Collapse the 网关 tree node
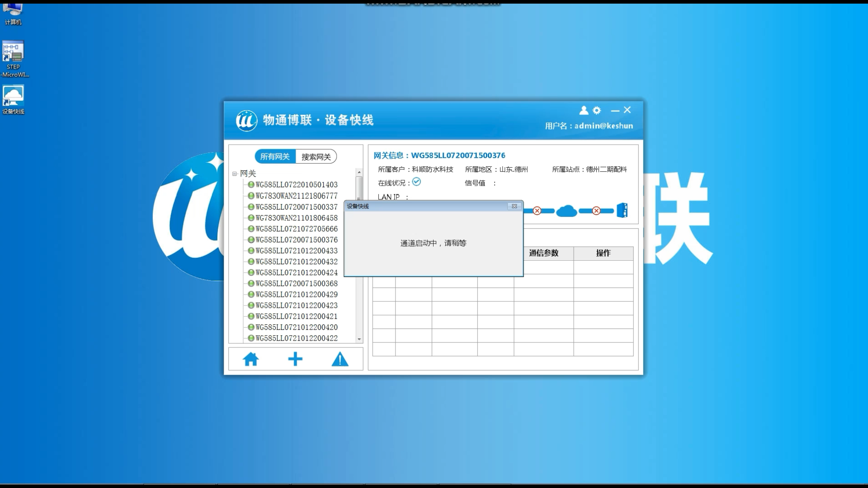The width and height of the screenshot is (868, 488). click(234, 174)
